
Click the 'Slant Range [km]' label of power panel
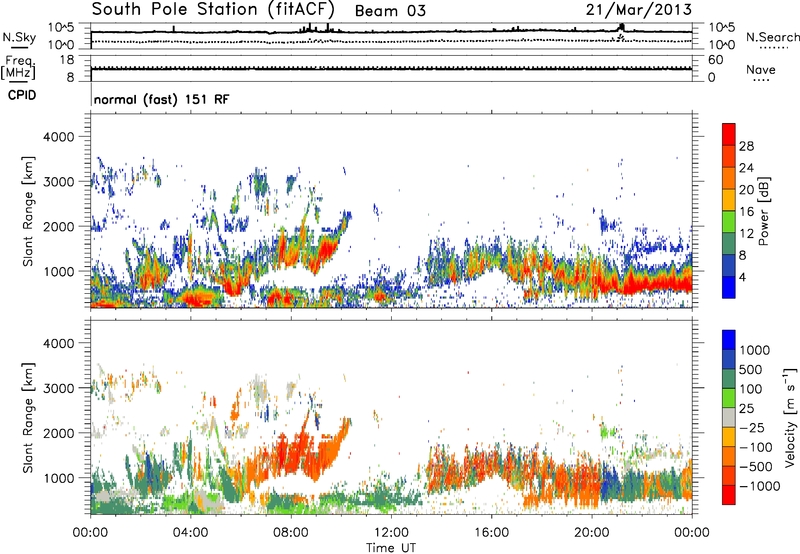(28, 211)
